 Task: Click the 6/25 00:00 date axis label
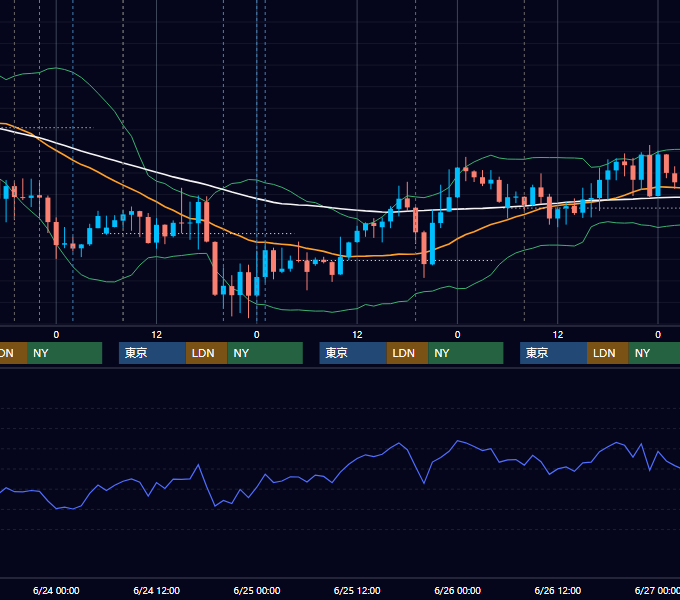257,590
